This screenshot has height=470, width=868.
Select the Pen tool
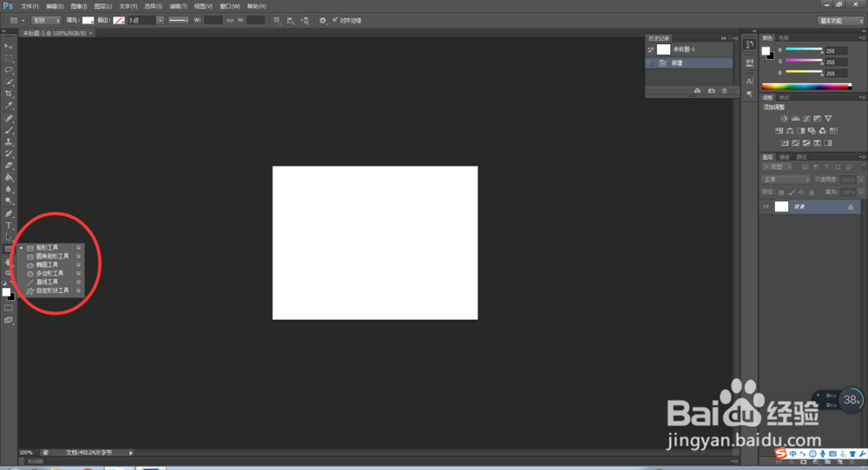[9, 213]
